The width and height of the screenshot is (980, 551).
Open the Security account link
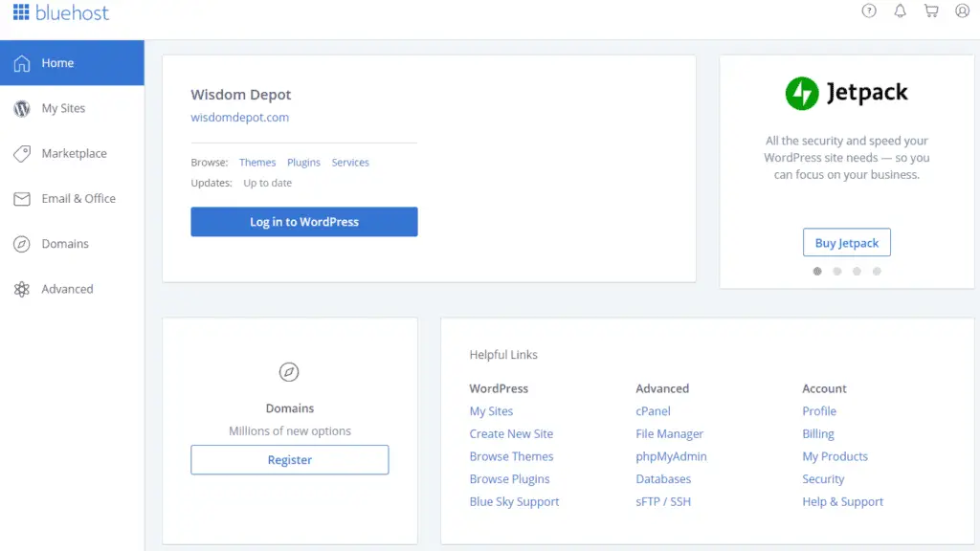pos(823,479)
